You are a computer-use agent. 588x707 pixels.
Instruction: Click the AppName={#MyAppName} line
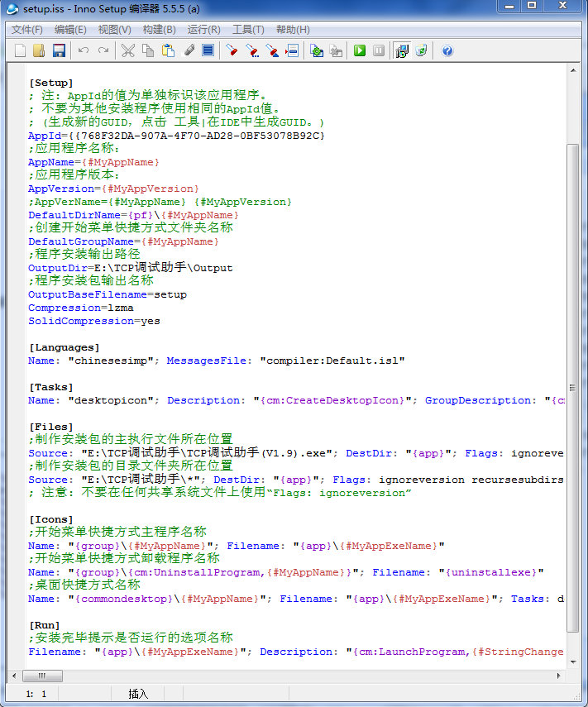tap(93, 162)
